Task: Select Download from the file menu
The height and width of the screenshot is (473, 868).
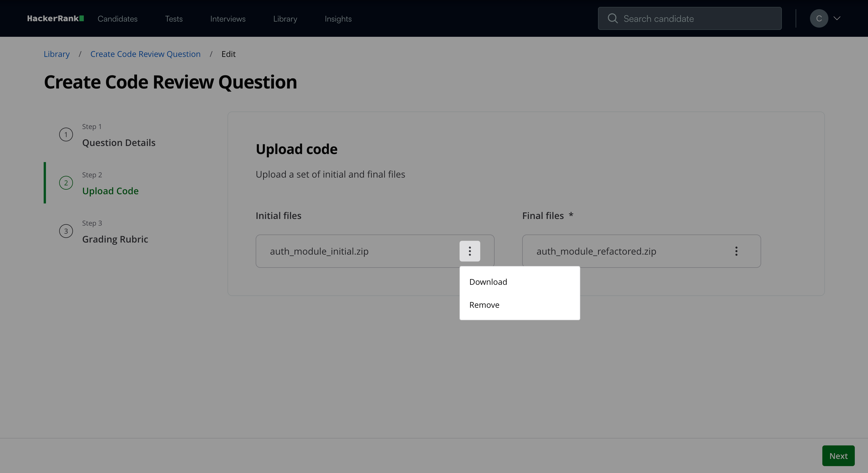Action: coord(488,282)
